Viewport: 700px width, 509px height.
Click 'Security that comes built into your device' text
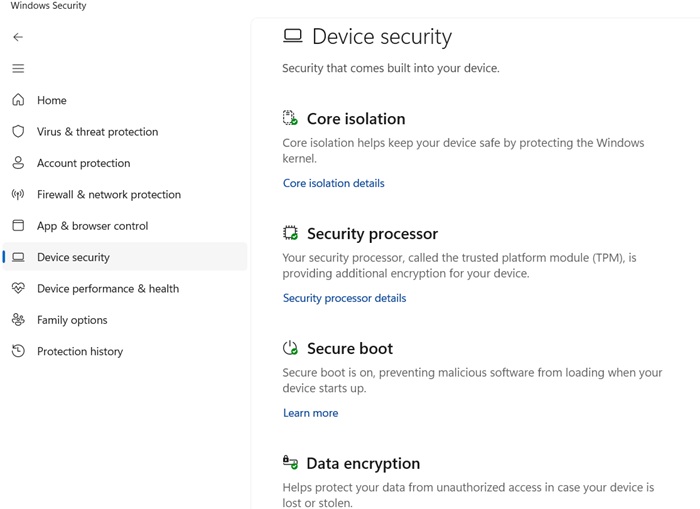[x=391, y=68]
